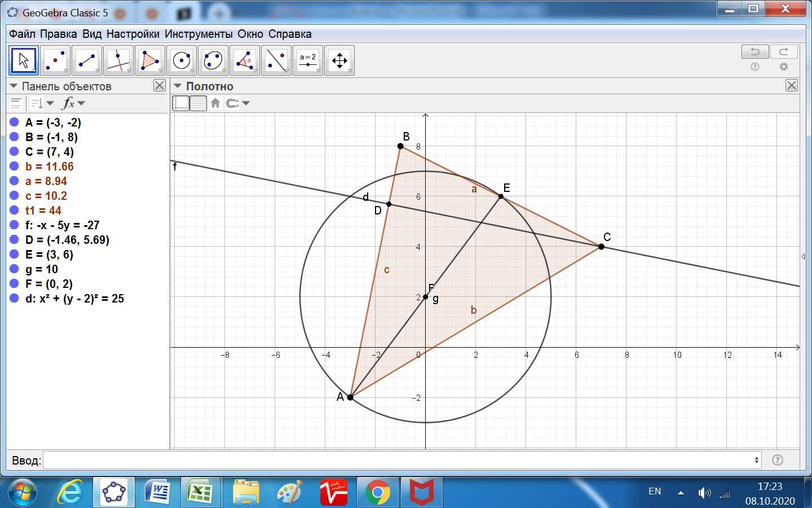Select point F on the graph
The height and width of the screenshot is (508, 812).
click(x=425, y=297)
